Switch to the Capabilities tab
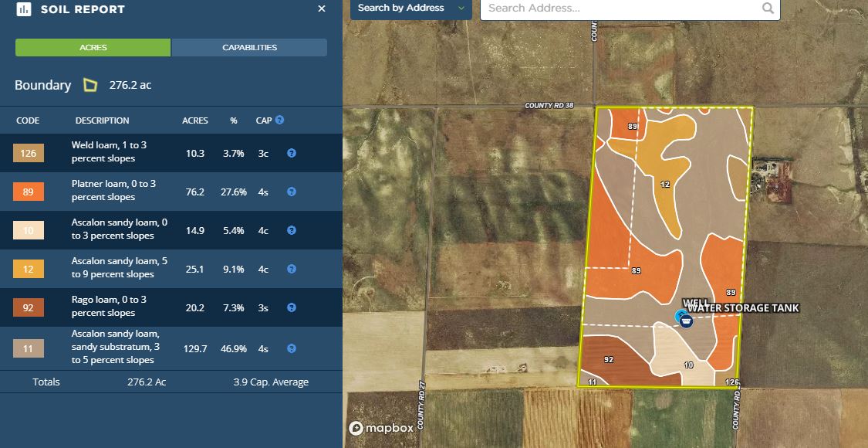 pos(249,47)
